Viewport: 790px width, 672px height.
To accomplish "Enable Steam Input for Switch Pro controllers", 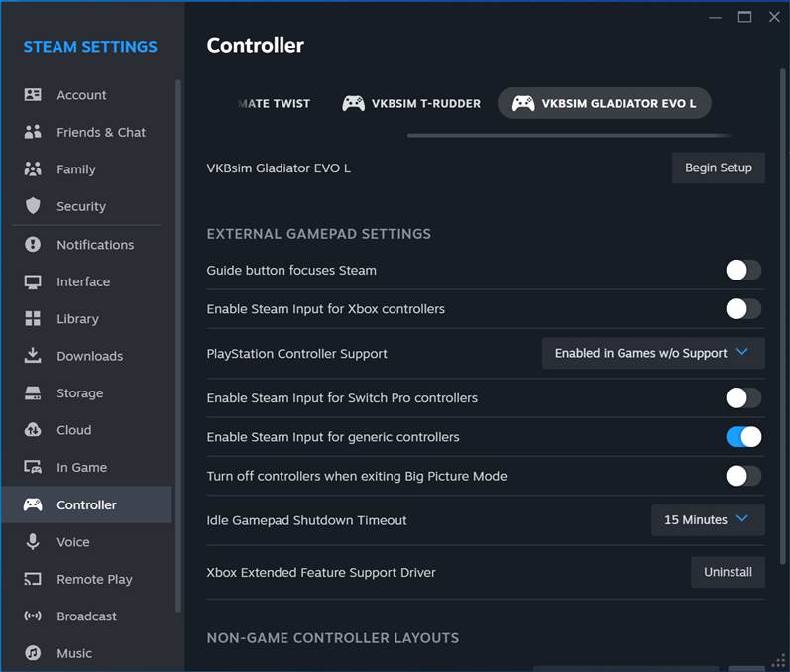I will 743,398.
